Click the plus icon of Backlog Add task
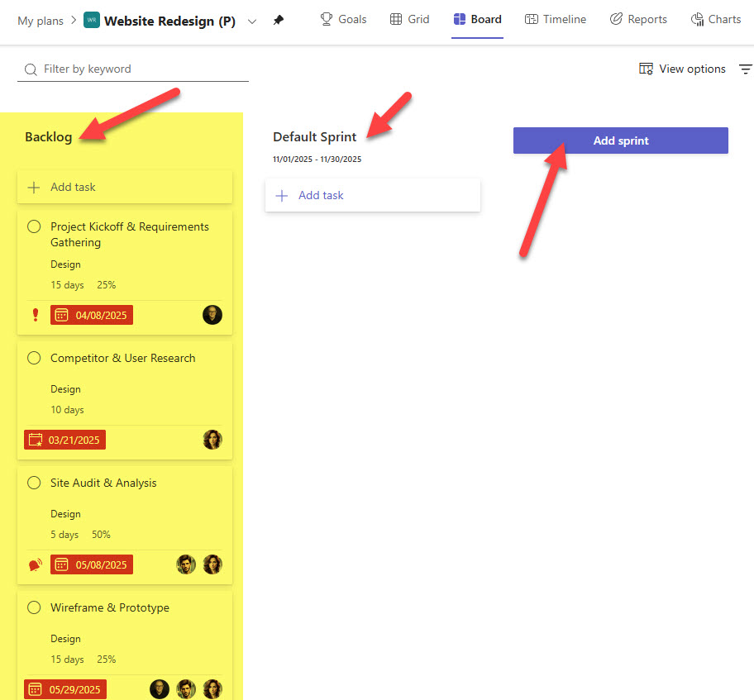 click(34, 187)
